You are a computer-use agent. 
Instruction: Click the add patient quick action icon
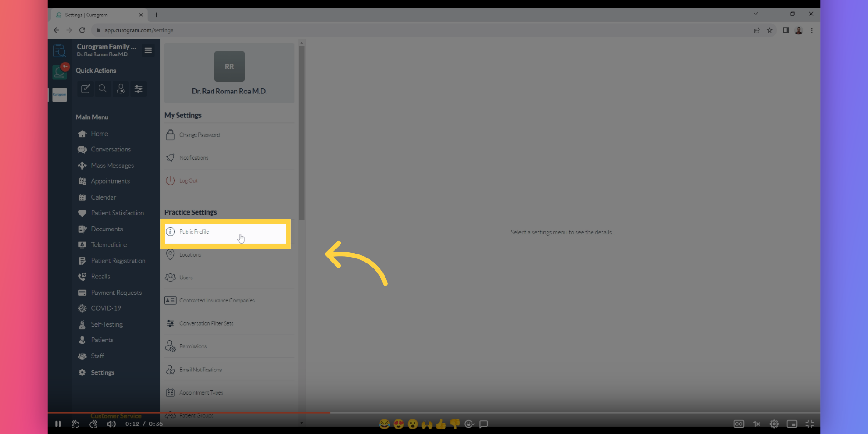(x=121, y=89)
